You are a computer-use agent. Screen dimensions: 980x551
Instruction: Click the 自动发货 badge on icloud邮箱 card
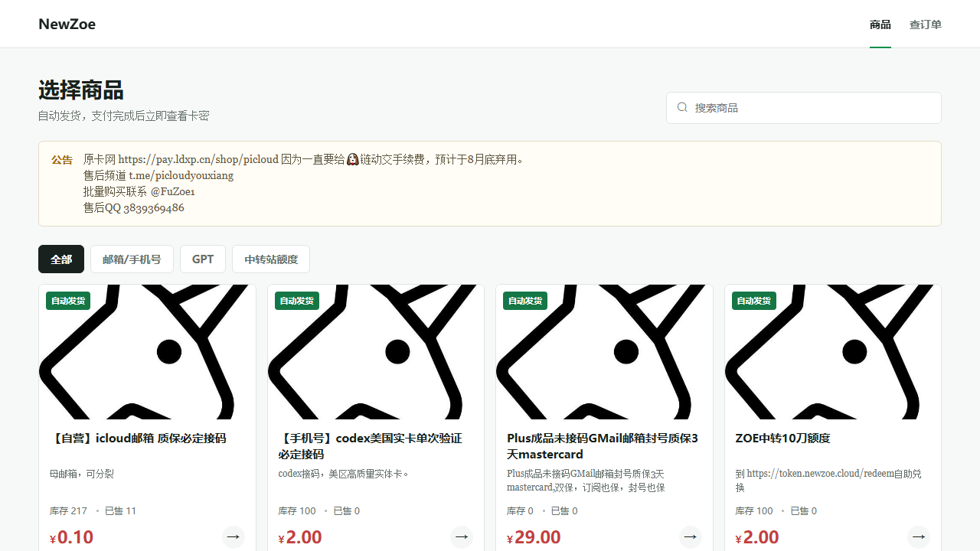(x=68, y=301)
